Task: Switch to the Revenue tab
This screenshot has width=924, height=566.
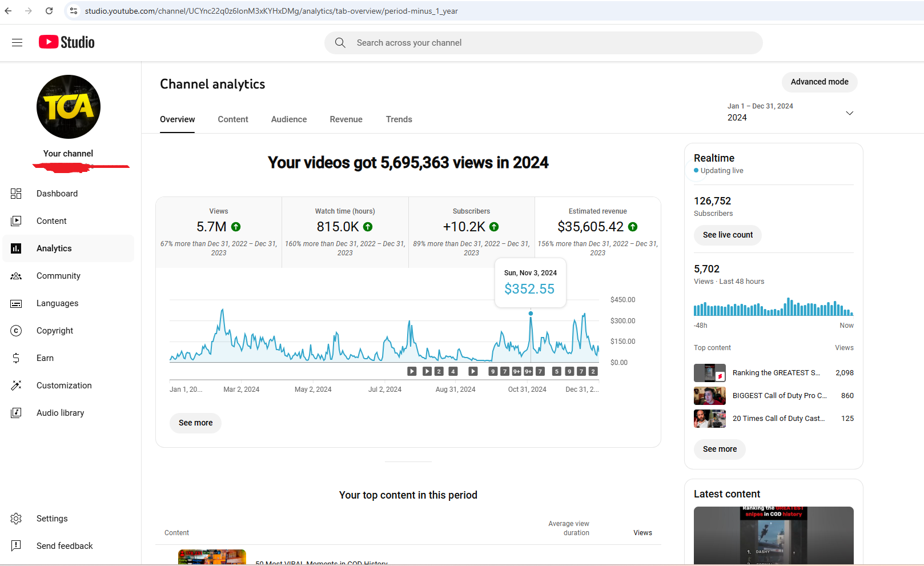Action: (x=346, y=119)
